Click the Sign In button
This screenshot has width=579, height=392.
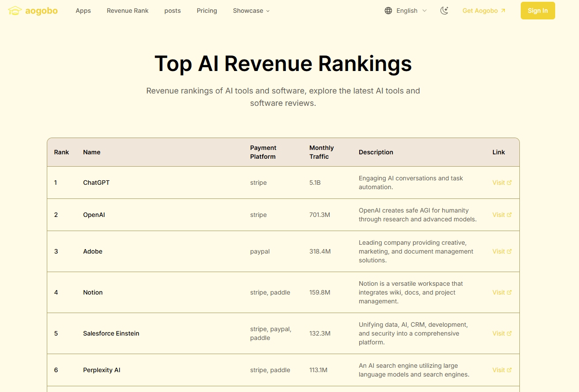[x=538, y=11]
